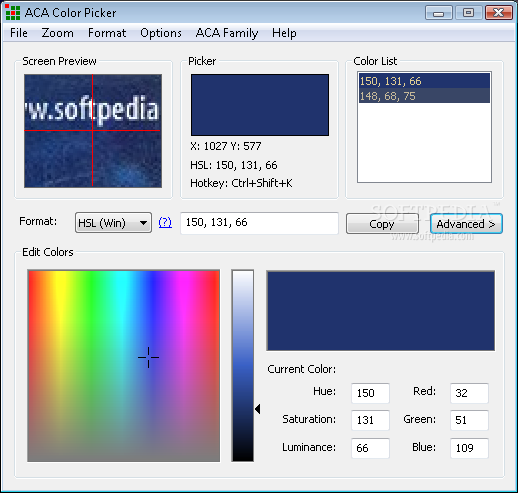This screenshot has height=493, width=518.
Task: Click the 150, 131, 66 format value field
Action: (259, 223)
